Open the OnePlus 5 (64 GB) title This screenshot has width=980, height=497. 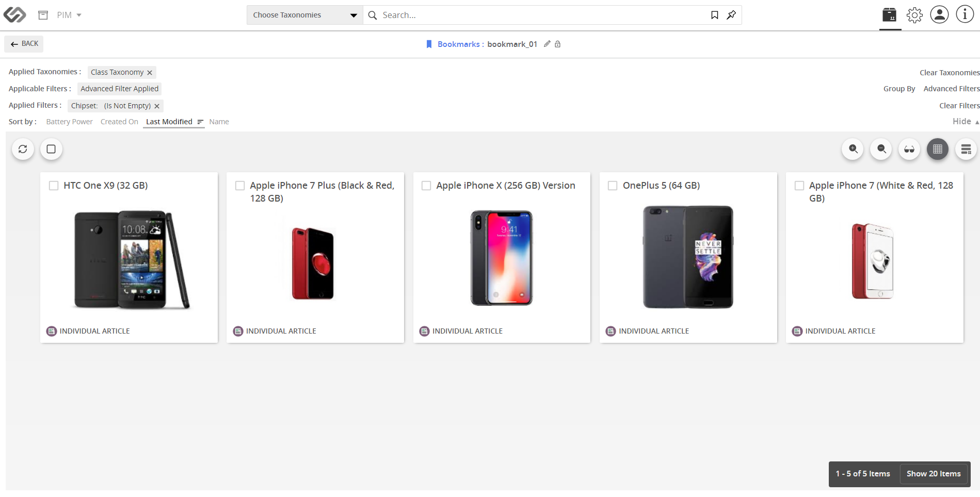coord(661,186)
